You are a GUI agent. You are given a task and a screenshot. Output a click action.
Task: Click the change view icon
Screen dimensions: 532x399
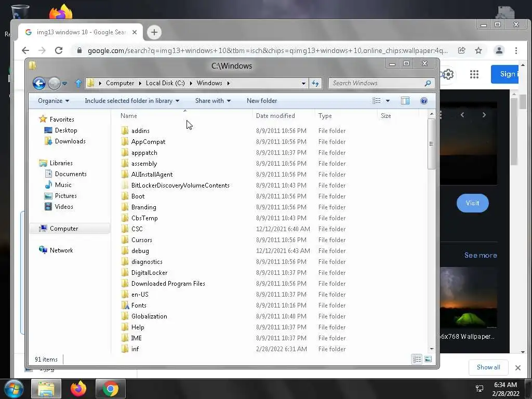click(376, 101)
